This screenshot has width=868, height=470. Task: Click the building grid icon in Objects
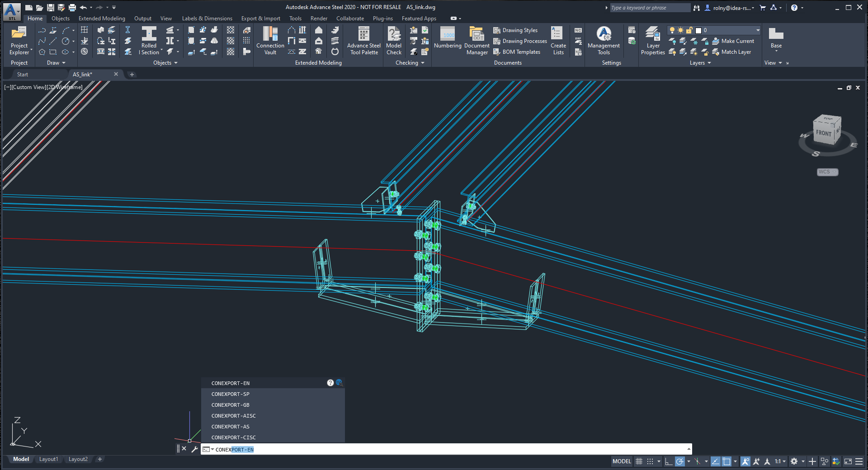point(84,30)
